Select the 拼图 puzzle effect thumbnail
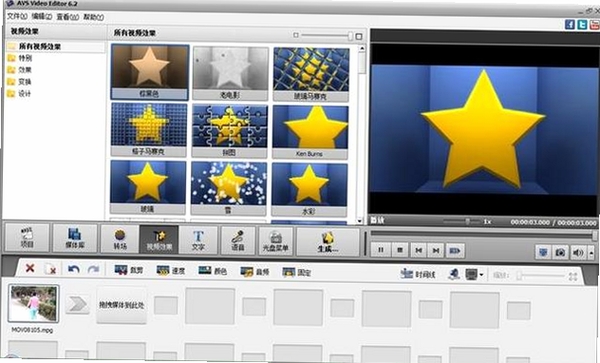600x363 pixels. (230, 131)
